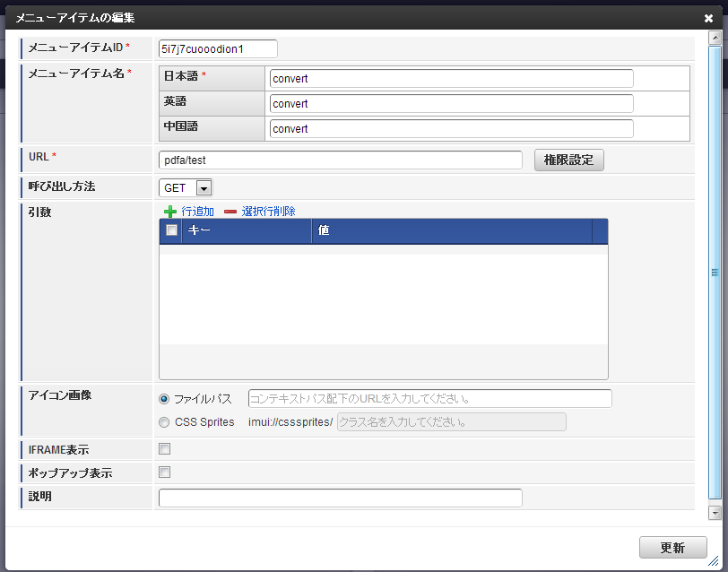Click the dialog resize grip icon

[x=713, y=561]
